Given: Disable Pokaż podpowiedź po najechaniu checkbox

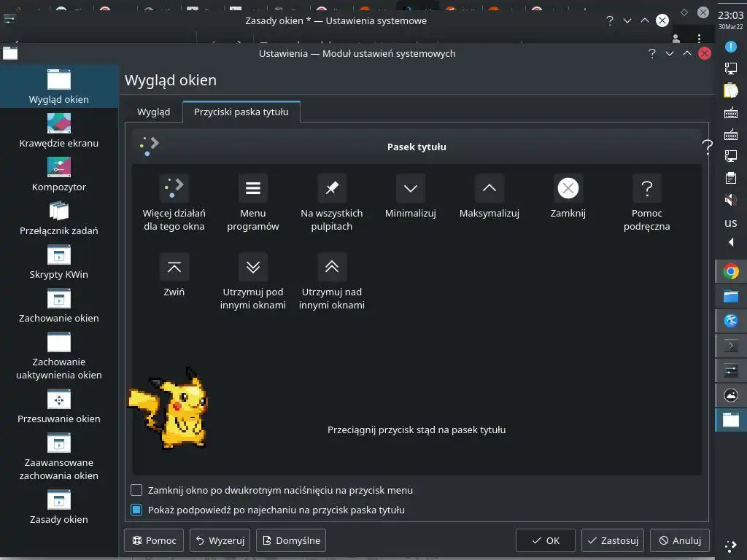Looking at the screenshot, I should 136,510.
